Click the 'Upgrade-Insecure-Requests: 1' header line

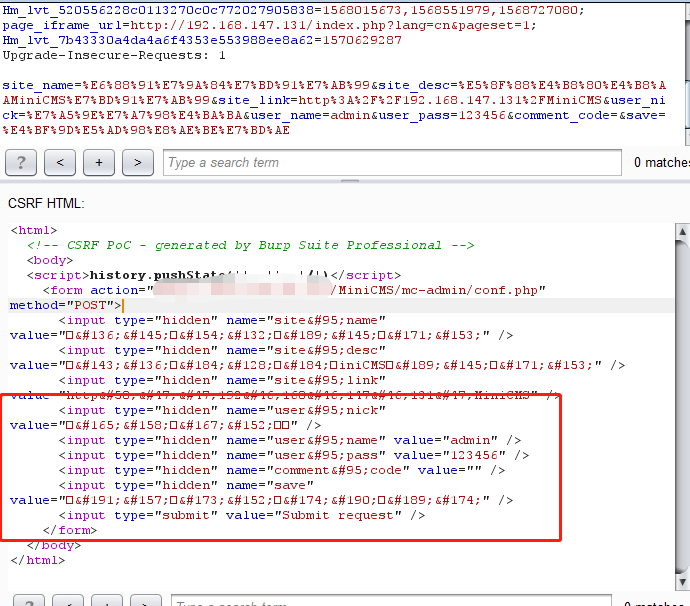[x=114, y=55]
